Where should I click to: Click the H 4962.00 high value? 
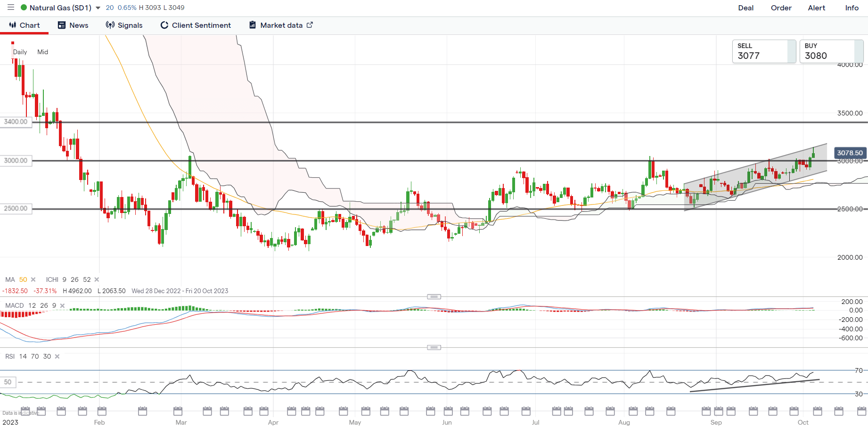[x=77, y=291]
